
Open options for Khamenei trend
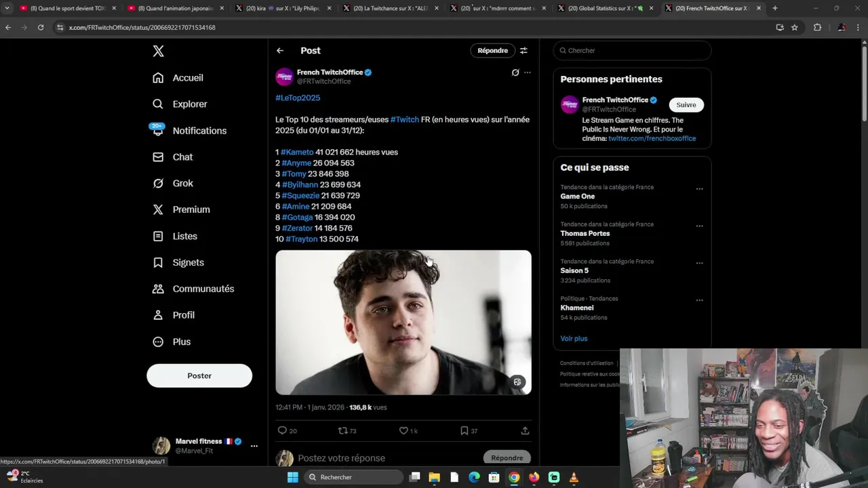click(x=699, y=300)
